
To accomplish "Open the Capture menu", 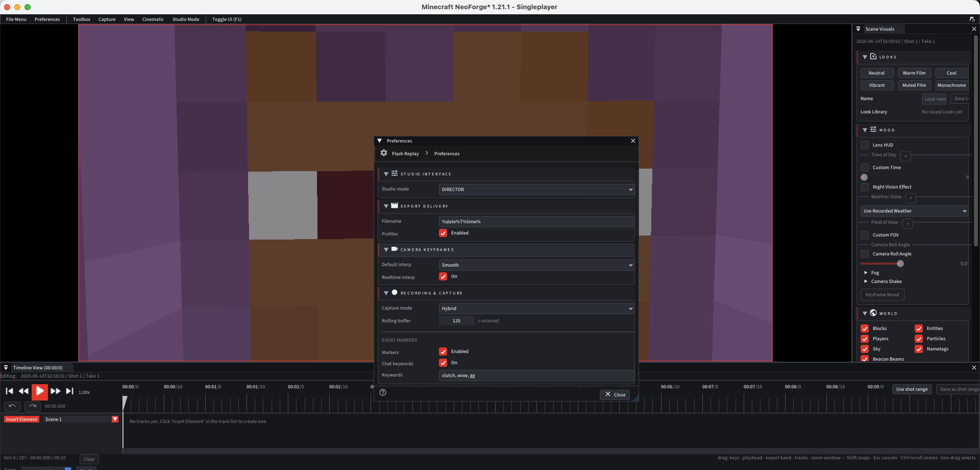I will [107, 19].
